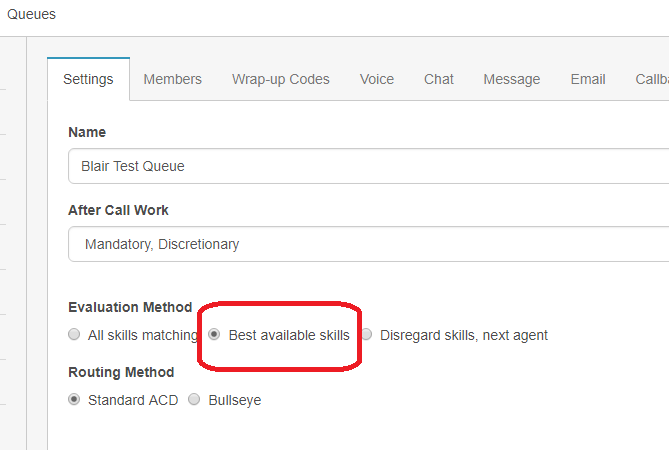Open the Settings tab
This screenshot has width=669, height=450.
88,79
